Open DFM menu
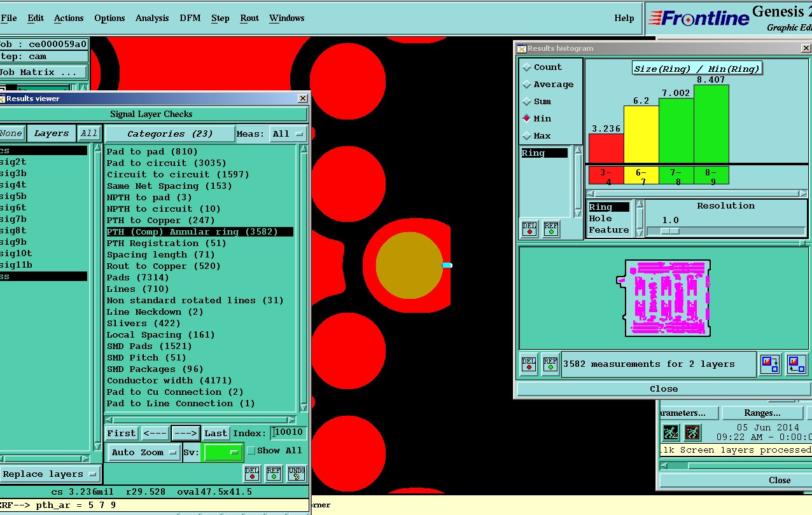The height and width of the screenshot is (515, 812). point(190,18)
